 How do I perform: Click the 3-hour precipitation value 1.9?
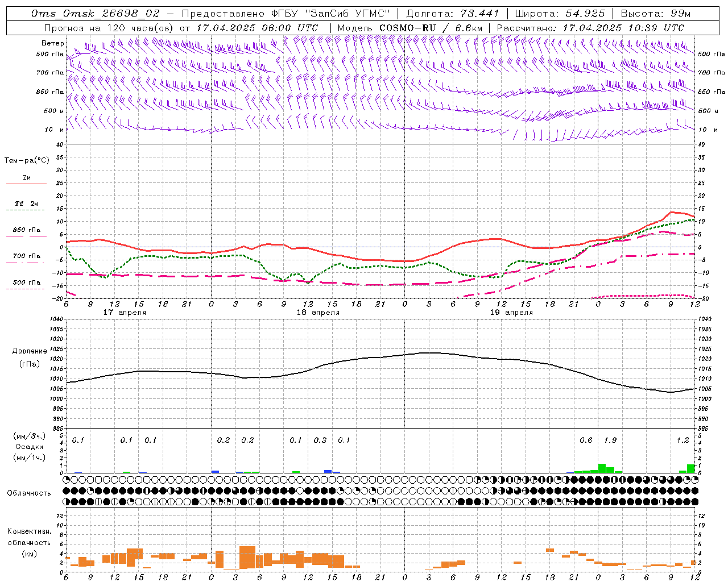tap(610, 440)
